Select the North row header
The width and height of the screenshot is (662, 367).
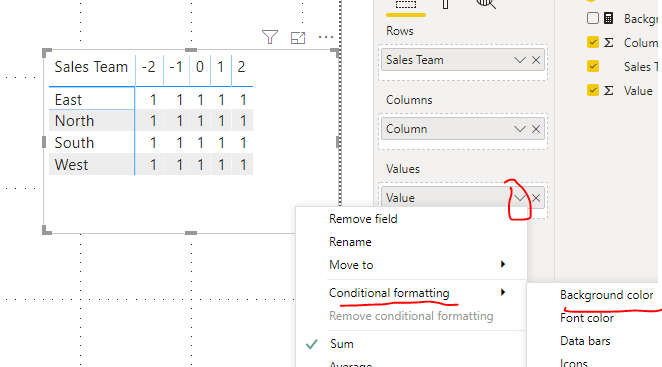coord(74,121)
